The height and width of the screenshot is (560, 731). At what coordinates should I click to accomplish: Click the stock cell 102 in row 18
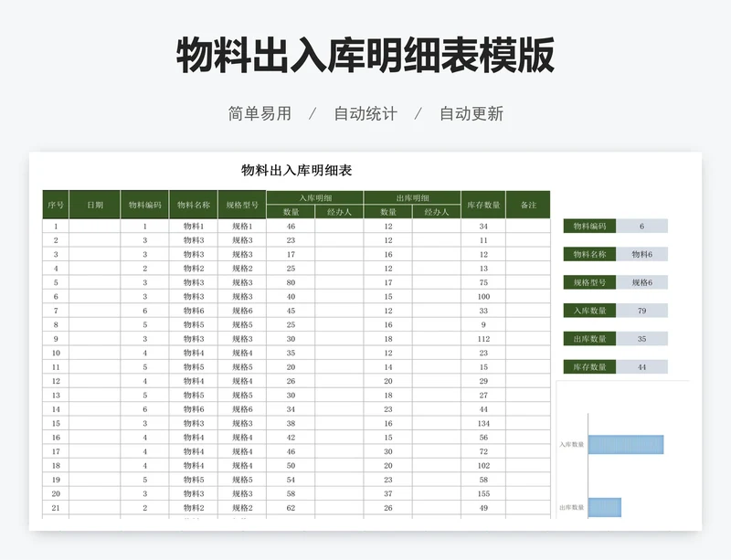tap(483, 465)
